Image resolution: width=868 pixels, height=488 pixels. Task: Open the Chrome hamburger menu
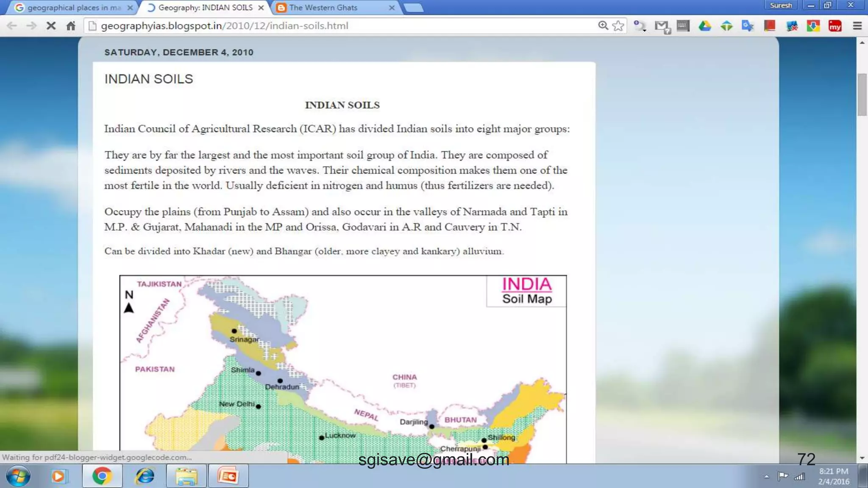[x=857, y=26]
